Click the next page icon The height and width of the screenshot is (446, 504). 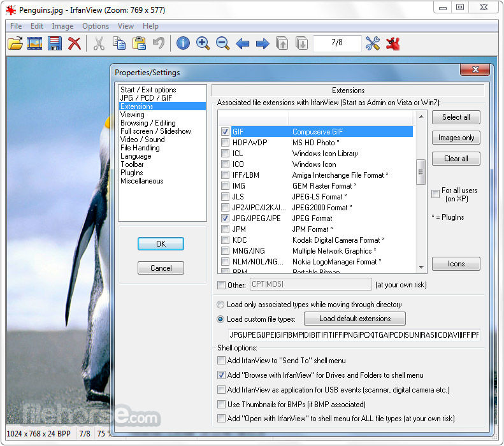301,43
